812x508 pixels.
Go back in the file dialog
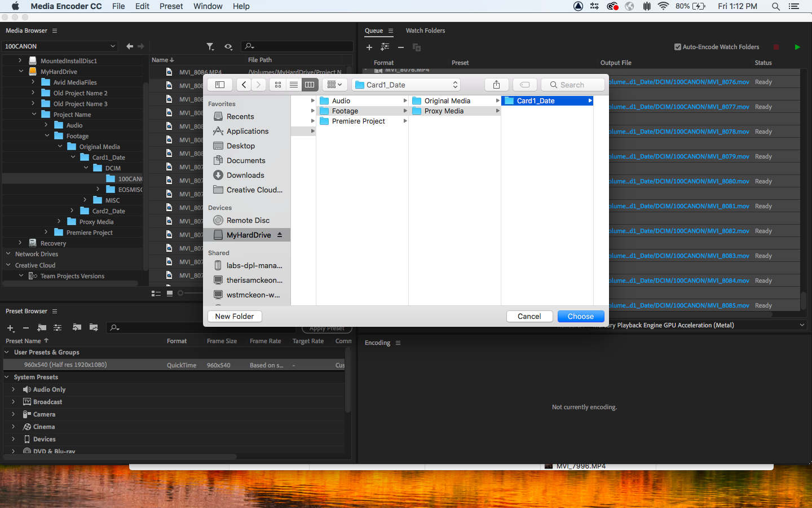click(244, 85)
